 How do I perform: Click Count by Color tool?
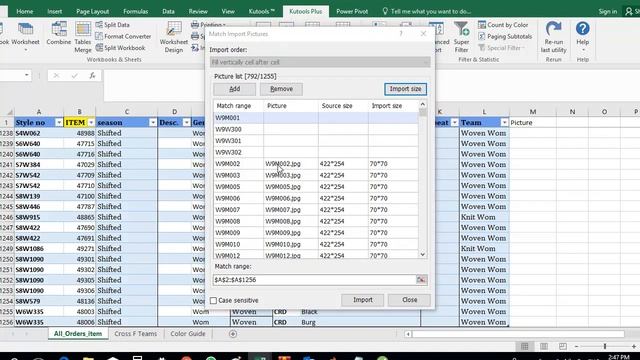click(x=503, y=25)
